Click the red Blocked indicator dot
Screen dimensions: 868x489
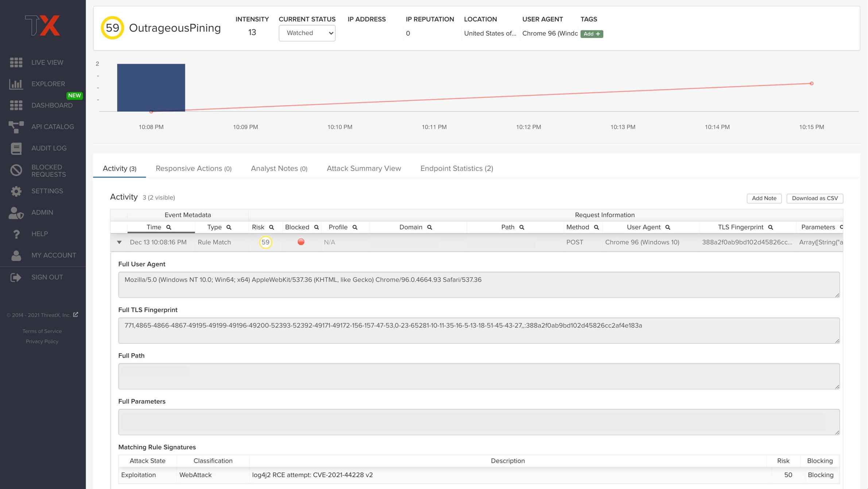pyautogui.click(x=301, y=242)
